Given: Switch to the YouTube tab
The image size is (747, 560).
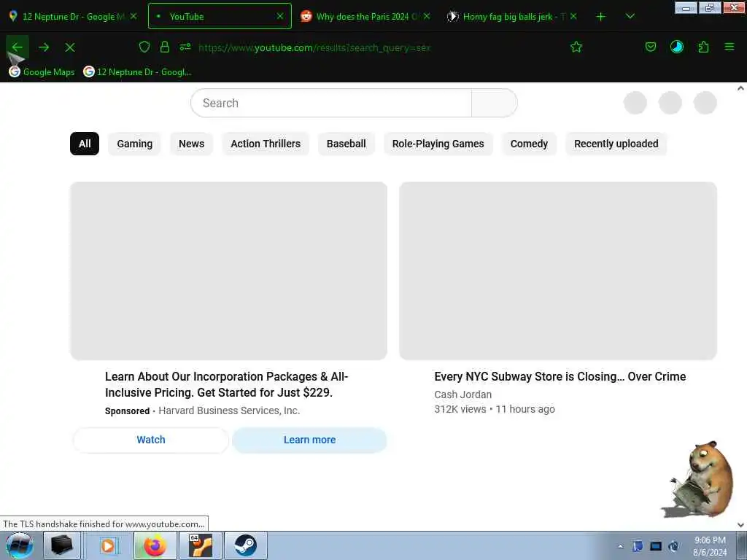Looking at the screenshot, I should pos(220,16).
